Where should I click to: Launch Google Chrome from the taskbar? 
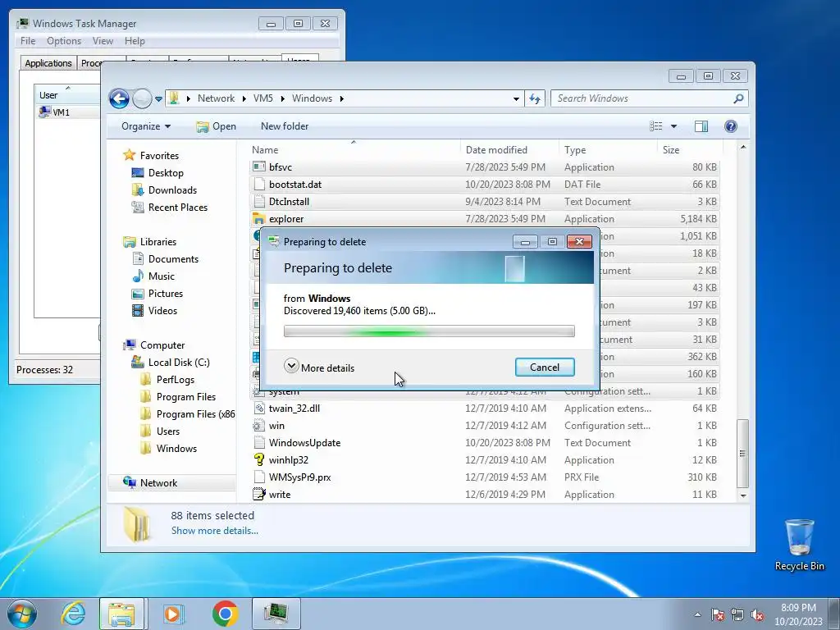pyautogui.click(x=225, y=614)
